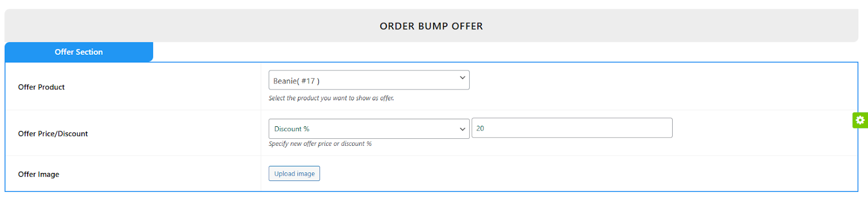Click the 'Beanie( #17 )' text in the selector
Screen dimensions: 868x200
coord(296,81)
